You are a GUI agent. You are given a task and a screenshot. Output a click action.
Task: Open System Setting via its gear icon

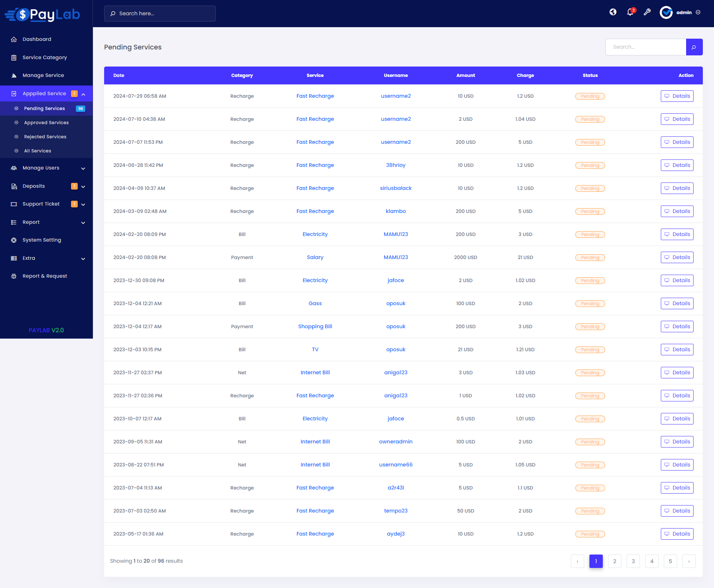coord(14,240)
